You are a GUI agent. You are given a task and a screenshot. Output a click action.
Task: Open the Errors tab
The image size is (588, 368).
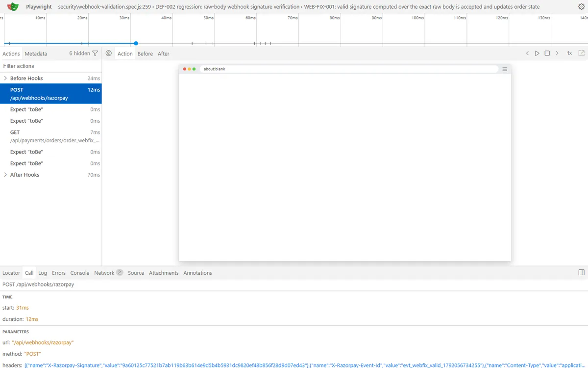pos(59,273)
